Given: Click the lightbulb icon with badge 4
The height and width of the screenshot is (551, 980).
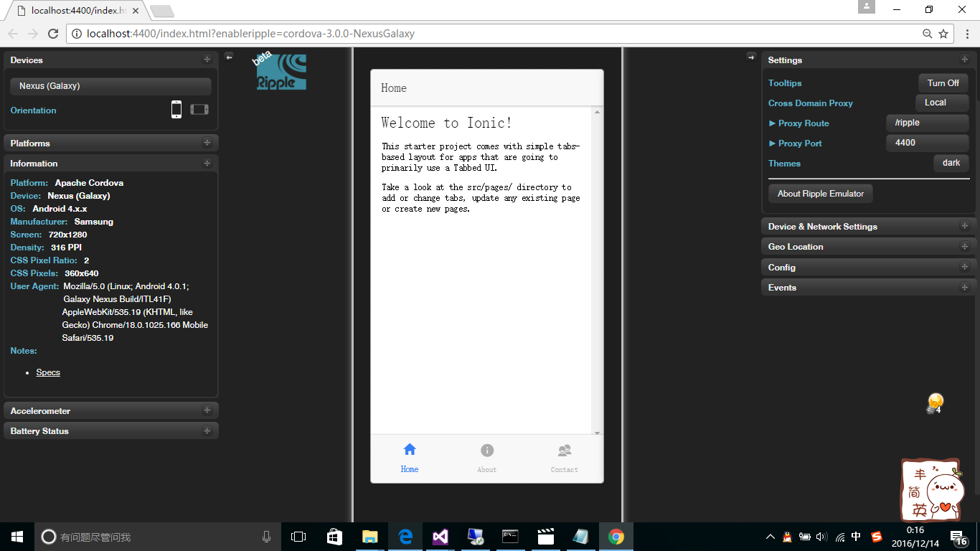Looking at the screenshot, I should 934,403.
